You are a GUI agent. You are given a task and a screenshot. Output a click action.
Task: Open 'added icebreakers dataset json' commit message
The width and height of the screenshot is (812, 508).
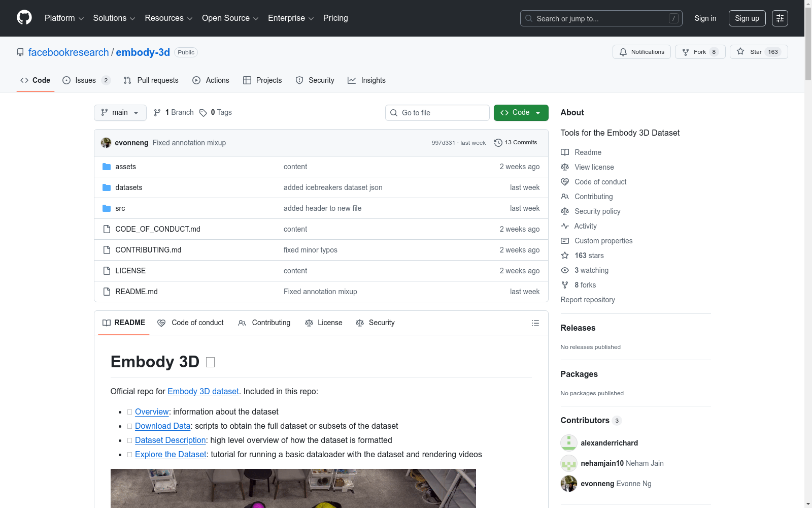(333, 187)
